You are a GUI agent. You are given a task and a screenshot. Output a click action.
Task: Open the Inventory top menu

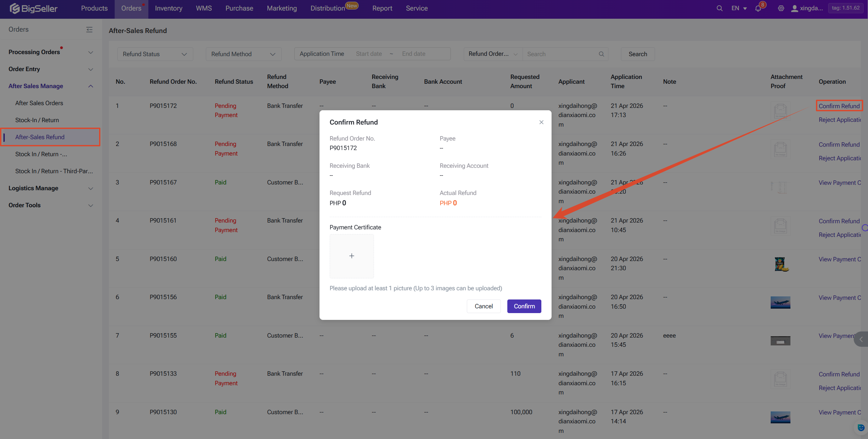pyautogui.click(x=168, y=8)
